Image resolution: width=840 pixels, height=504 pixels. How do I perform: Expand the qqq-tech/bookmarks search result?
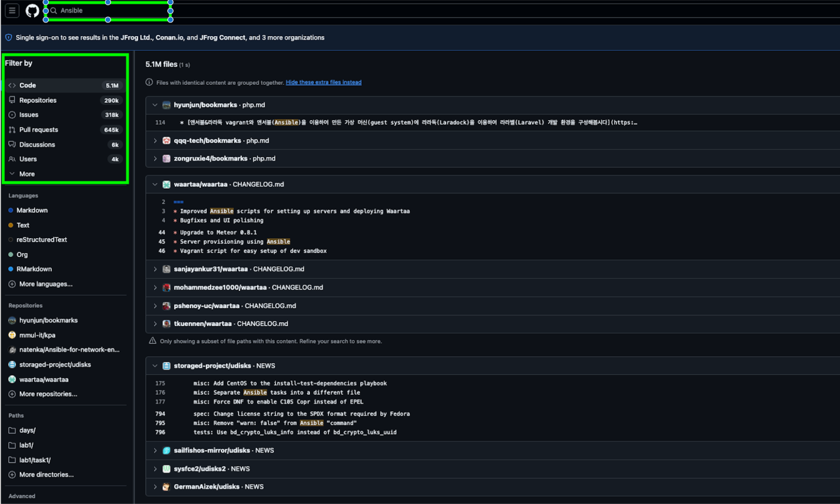(x=155, y=140)
